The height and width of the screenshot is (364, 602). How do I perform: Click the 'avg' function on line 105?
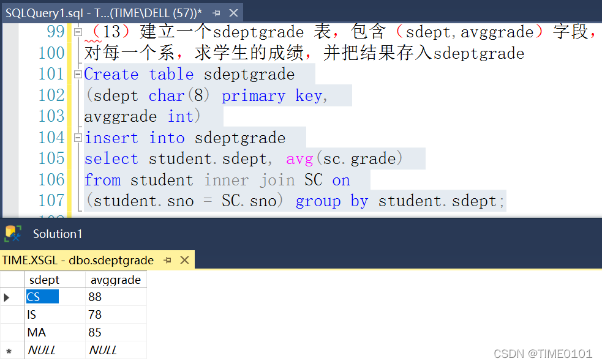coord(300,159)
